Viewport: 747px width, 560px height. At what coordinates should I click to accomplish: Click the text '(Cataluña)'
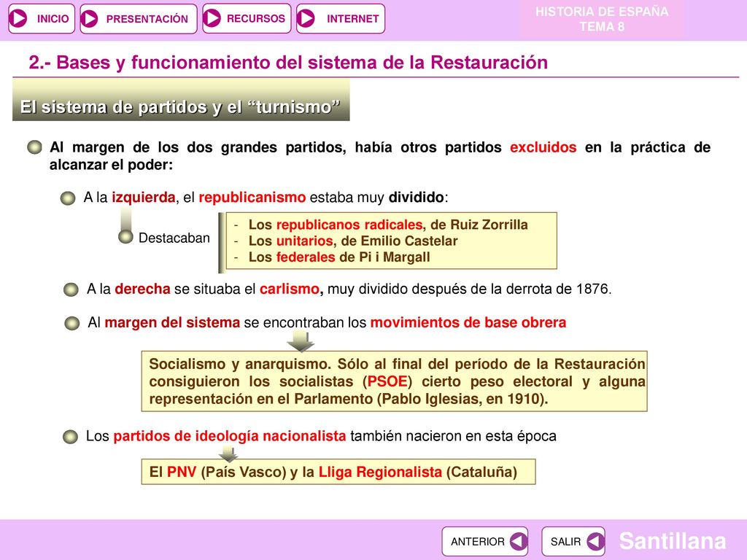(x=481, y=472)
